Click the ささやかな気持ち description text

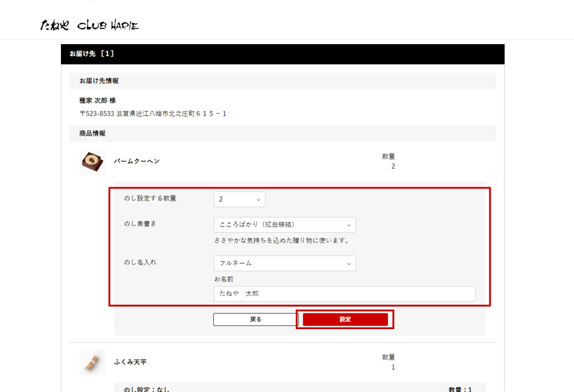[x=282, y=240]
